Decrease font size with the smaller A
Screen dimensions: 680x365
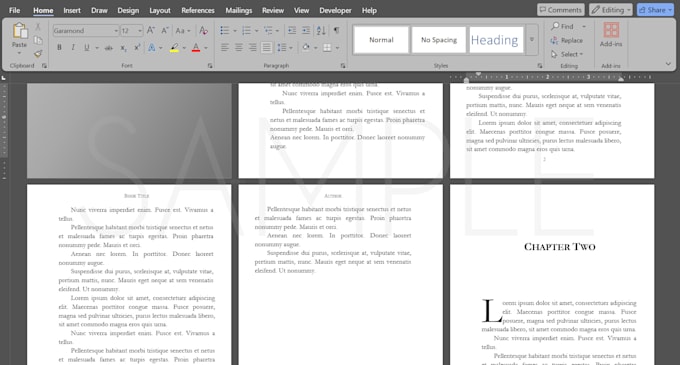[x=165, y=30]
